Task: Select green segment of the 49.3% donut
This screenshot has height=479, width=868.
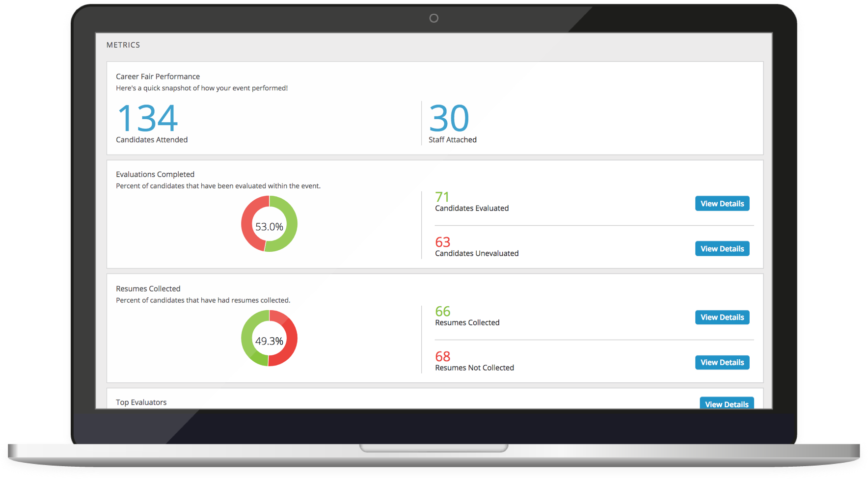Action: (248, 339)
